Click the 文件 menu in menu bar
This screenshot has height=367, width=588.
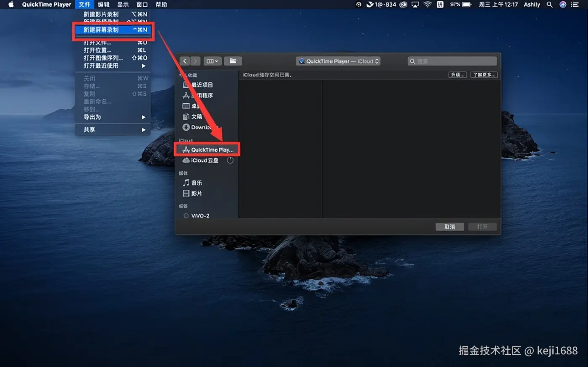point(84,4)
